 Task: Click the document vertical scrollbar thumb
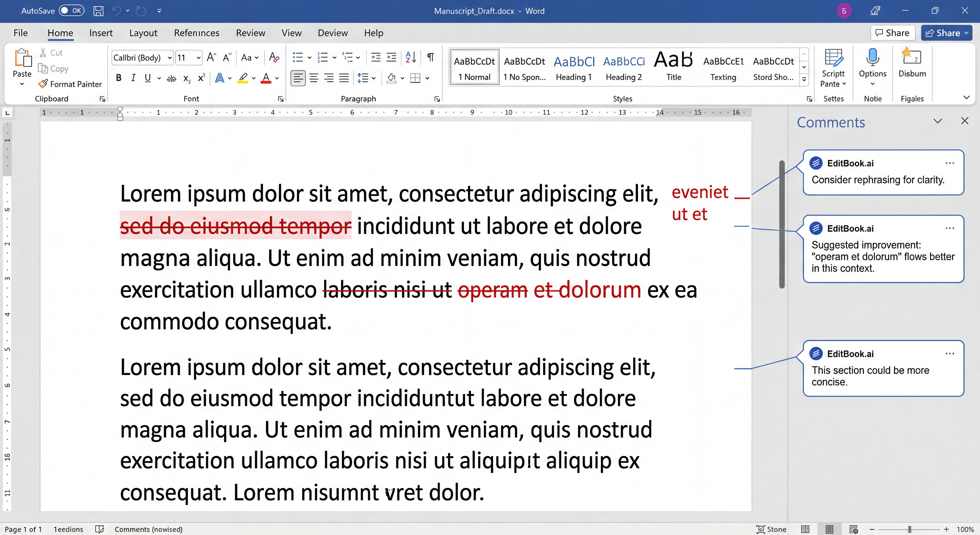click(782, 224)
